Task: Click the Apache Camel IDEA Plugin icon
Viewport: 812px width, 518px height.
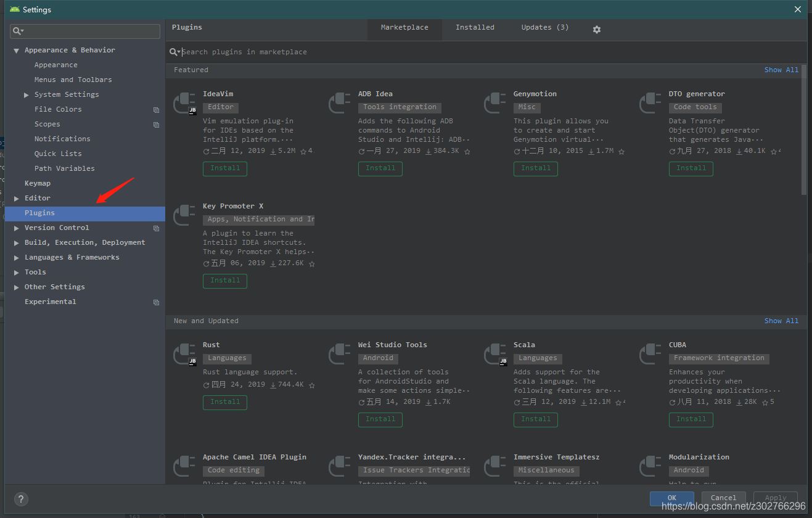Action: 184,466
